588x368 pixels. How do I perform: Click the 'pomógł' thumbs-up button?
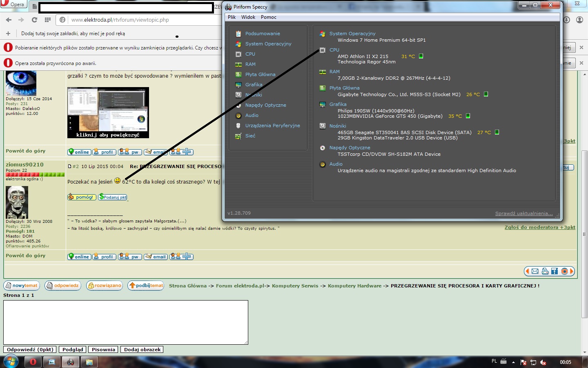(82, 197)
